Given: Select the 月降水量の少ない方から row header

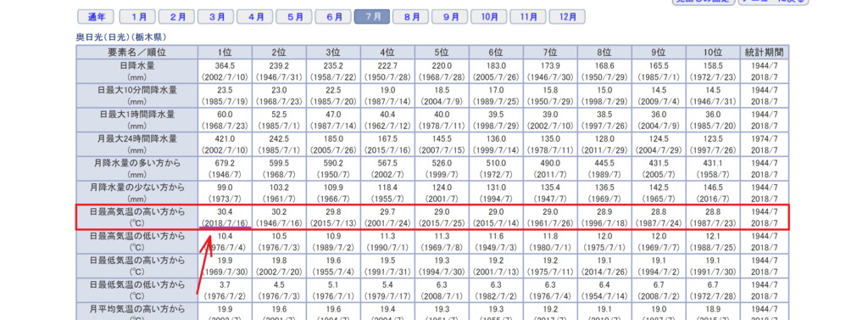Looking at the screenshot, I should coord(137,193).
